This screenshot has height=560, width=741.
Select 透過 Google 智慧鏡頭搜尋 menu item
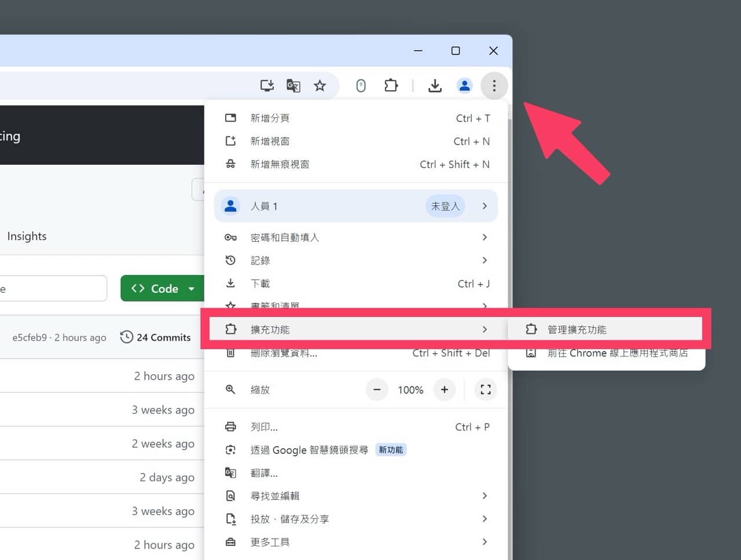coord(356,450)
